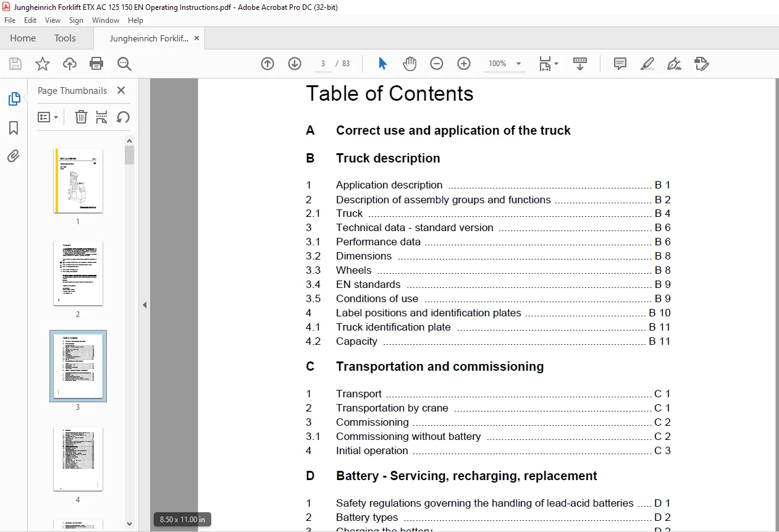Screen dimensions: 779x532
Task: Select page 4 thumbnail
Action: point(78,458)
